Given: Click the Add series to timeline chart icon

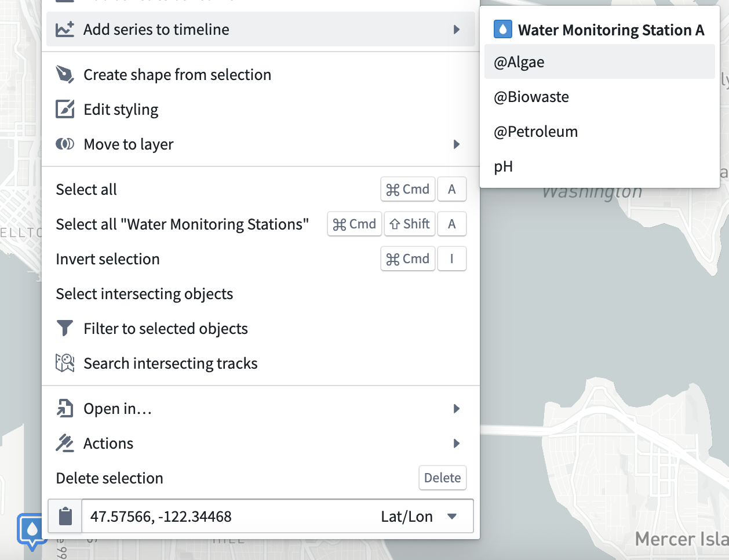Looking at the screenshot, I should point(66,29).
